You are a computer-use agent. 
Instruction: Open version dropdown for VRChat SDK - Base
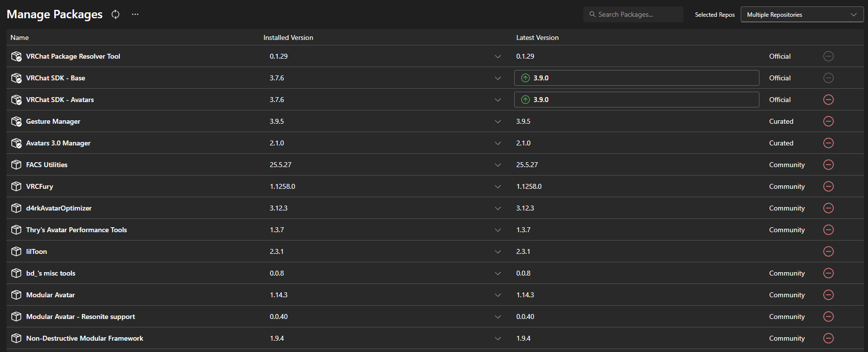pyautogui.click(x=498, y=78)
